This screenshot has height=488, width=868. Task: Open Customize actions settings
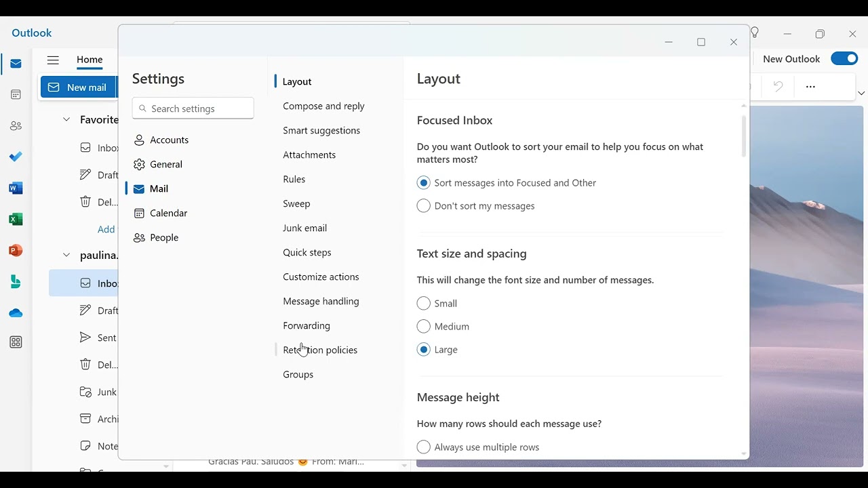321,277
